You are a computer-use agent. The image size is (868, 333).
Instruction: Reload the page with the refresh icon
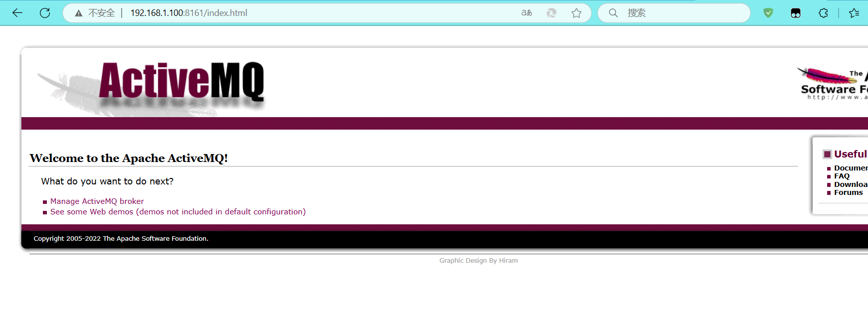pyautogui.click(x=45, y=13)
